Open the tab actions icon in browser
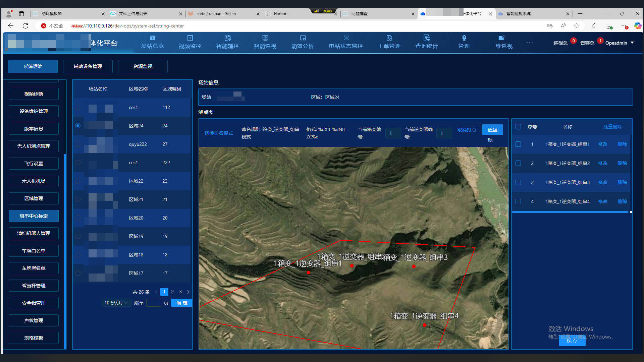The height and width of the screenshot is (362, 644). pos(21,14)
